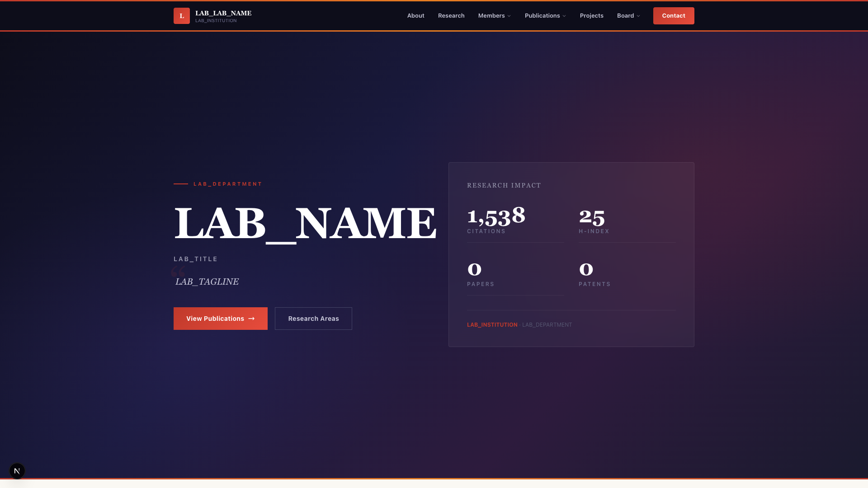Click the red L logo icon
This screenshot has width=868, height=488.
(x=182, y=16)
